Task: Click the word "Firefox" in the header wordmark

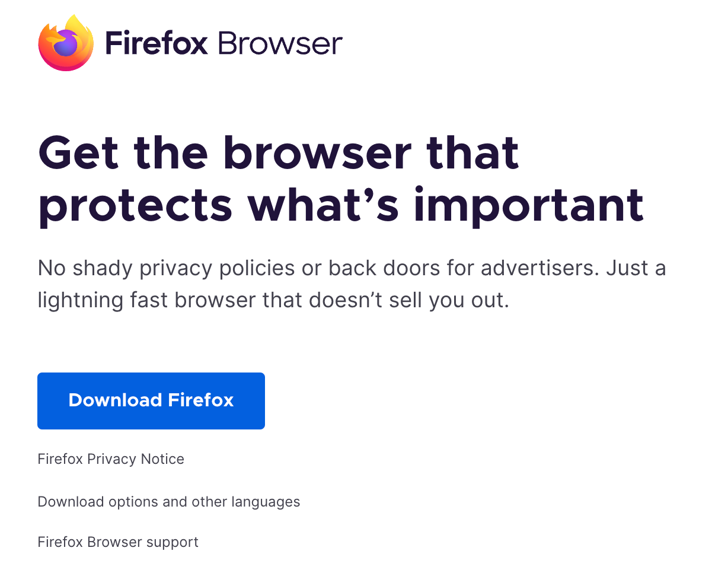Action: (157, 44)
